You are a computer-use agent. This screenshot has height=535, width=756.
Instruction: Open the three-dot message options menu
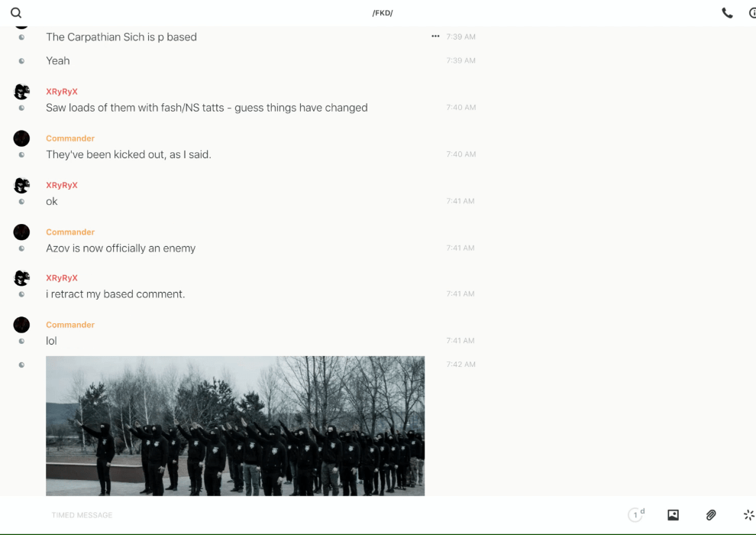tap(435, 37)
